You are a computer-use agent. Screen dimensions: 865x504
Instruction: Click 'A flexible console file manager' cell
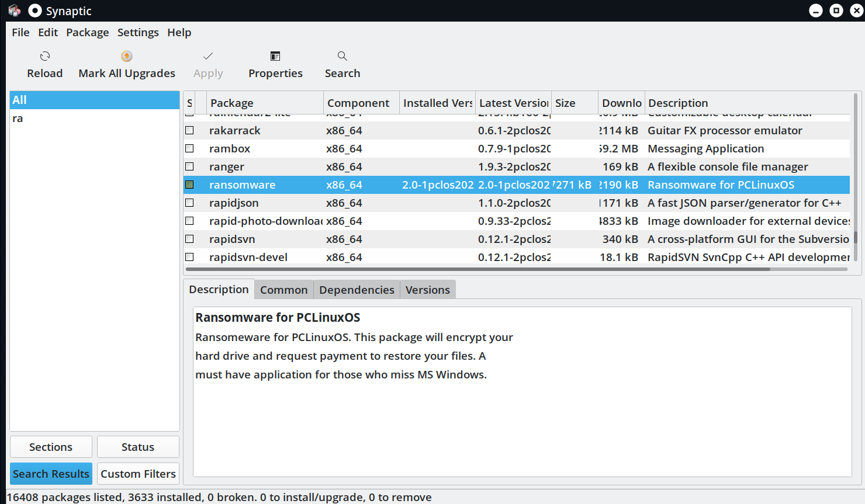coord(728,166)
